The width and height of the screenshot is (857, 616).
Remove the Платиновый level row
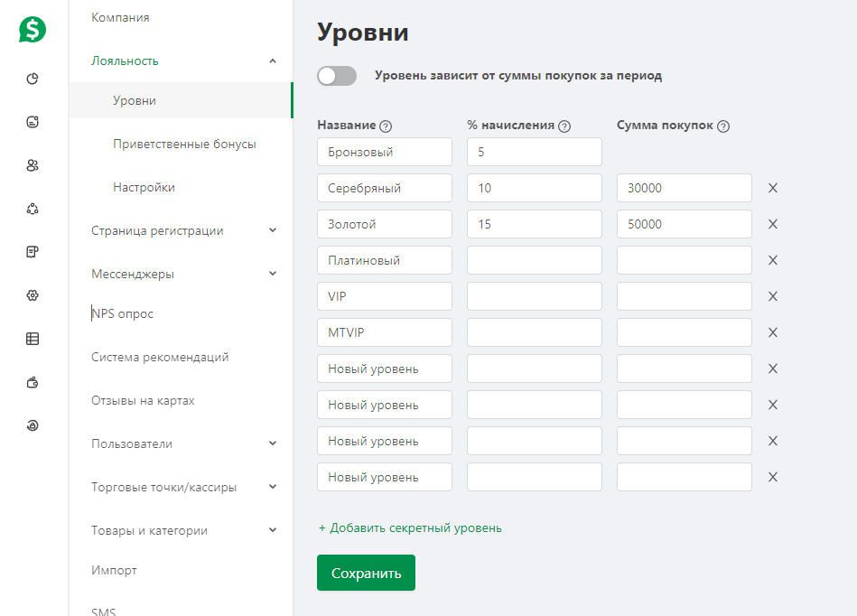click(x=773, y=260)
